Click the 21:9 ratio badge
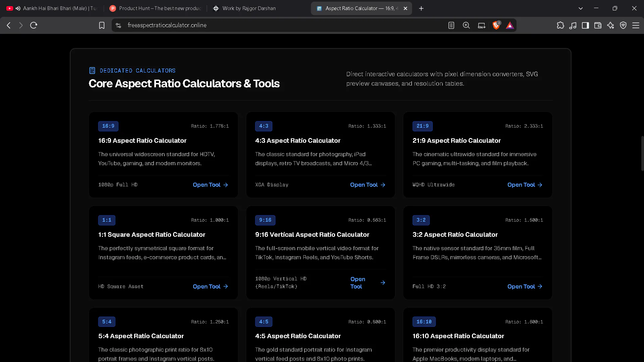This screenshot has width=644, height=362. [x=422, y=126]
